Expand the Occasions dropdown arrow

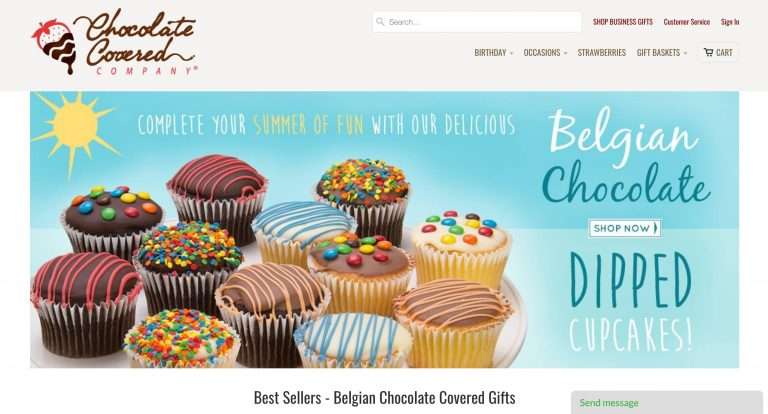coord(565,53)
